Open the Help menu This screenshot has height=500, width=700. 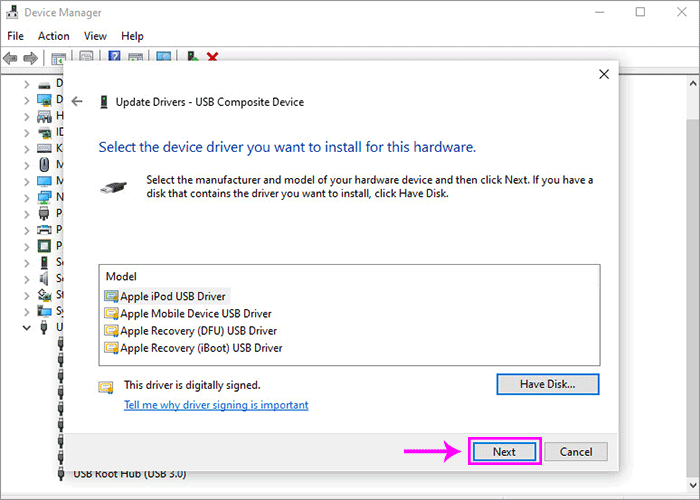(132, 36)
